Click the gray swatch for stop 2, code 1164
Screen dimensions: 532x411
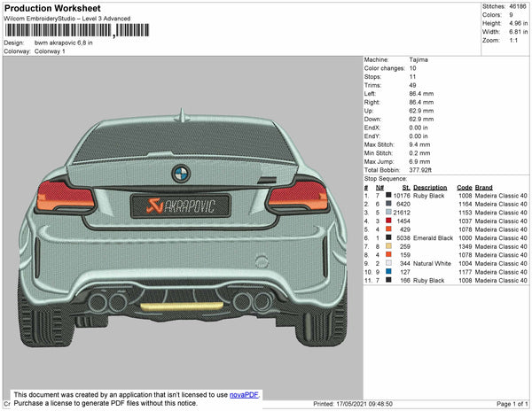[x=388, y=204]
